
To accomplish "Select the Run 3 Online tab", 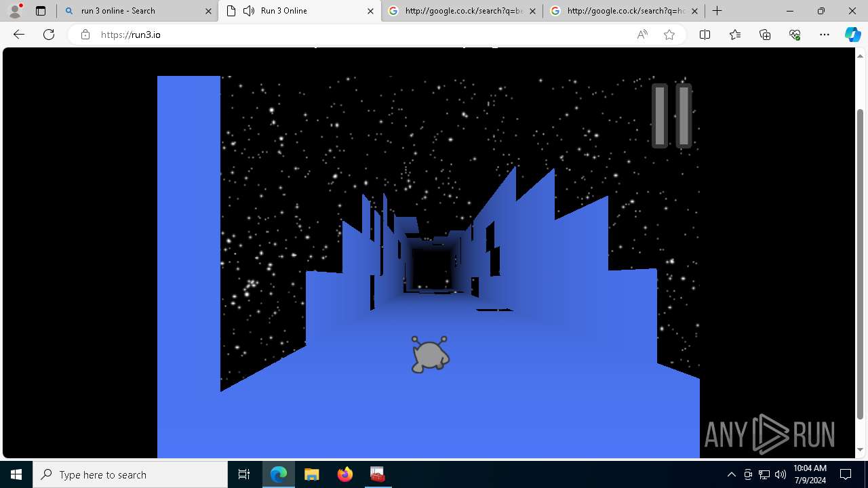I will 300,11.
